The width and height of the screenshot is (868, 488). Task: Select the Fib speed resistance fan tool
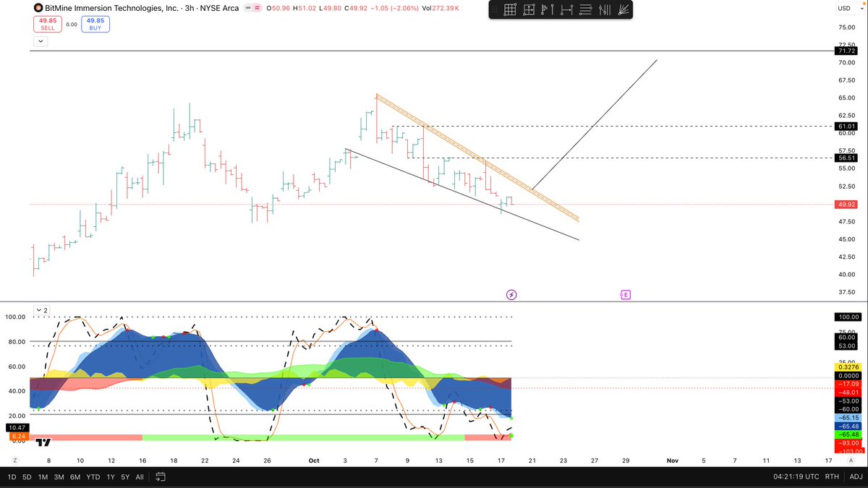(625, 10)
